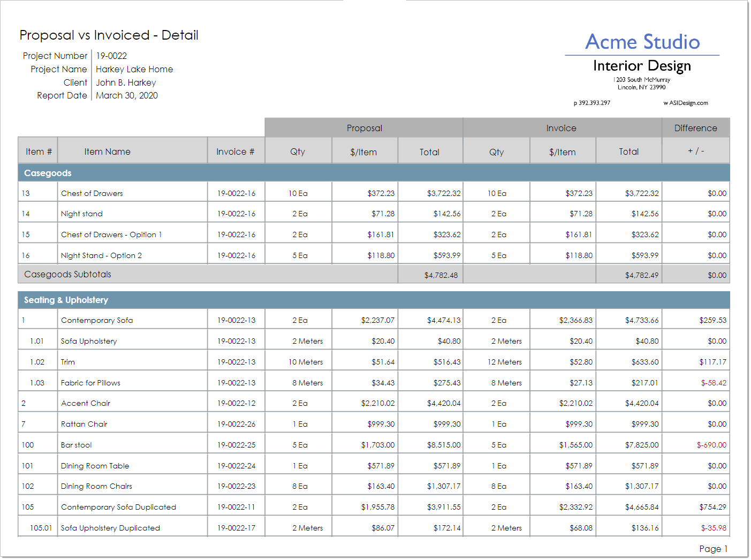The height and width of the screenshot is (560, 751).
Task: Click Contemporary Sofa proposal price $2,237.07
Action: pos(377,320)
